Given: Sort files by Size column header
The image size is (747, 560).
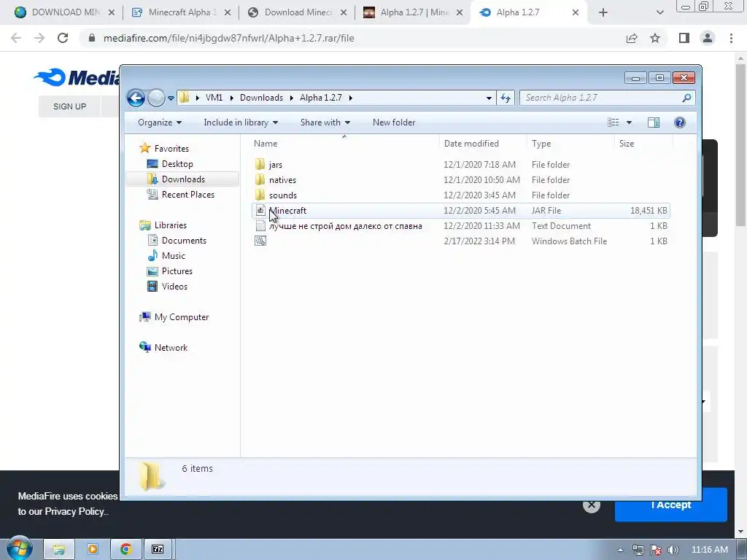Looking at the screenshot, I should 643,144.
